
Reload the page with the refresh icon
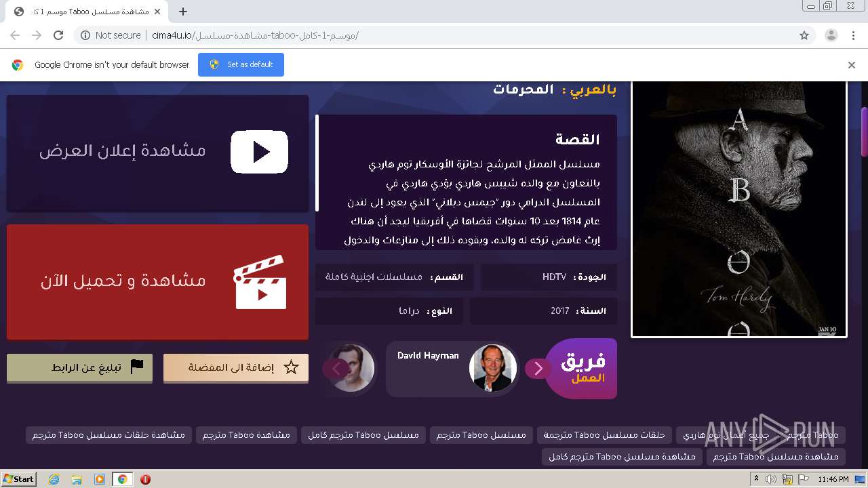click(58, 35)
